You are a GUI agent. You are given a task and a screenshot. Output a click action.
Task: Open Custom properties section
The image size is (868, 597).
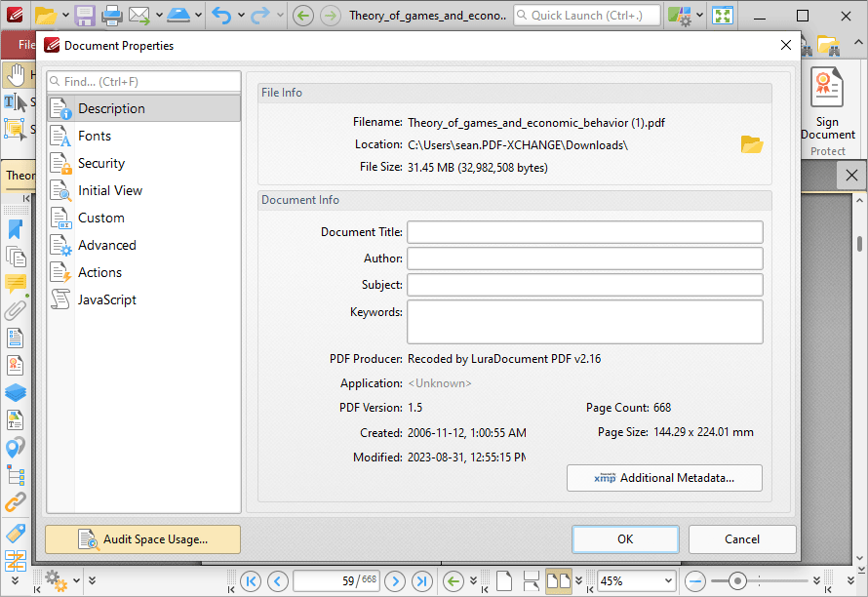(x=144, y=218)
